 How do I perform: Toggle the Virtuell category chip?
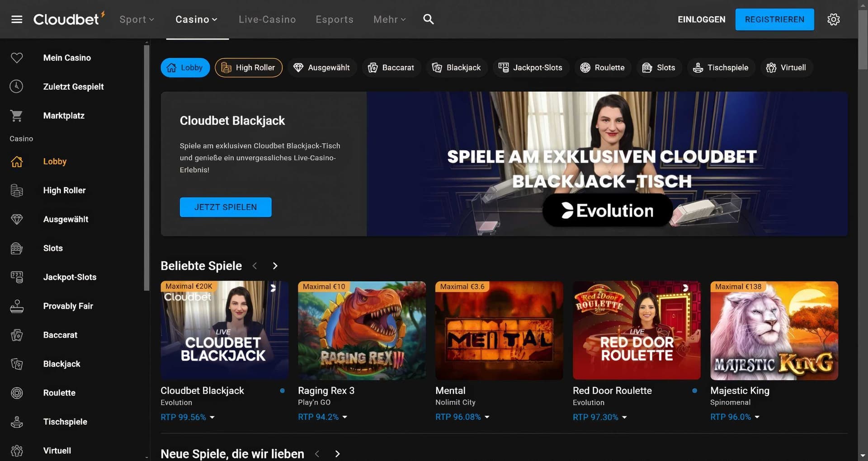pos(786,67)
